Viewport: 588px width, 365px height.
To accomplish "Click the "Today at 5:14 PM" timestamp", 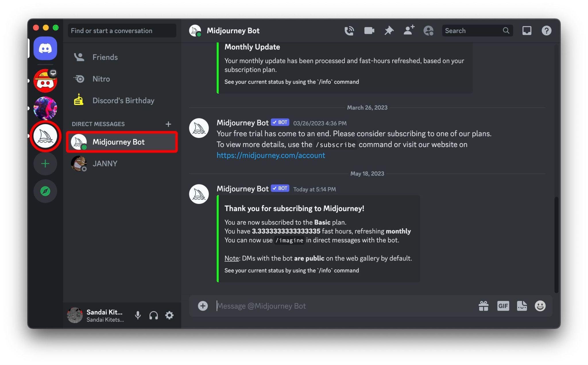I will (314, 189).
